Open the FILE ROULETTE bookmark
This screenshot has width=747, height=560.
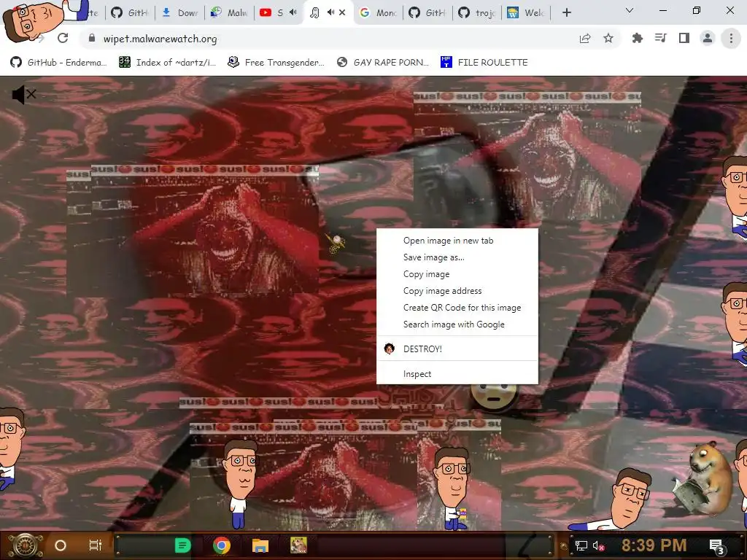tap(484, 63)
